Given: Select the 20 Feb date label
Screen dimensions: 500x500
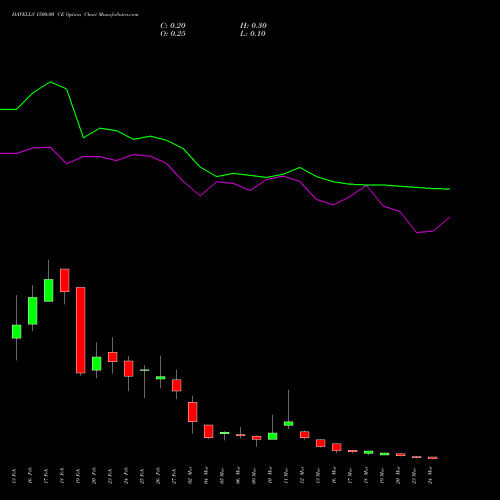Looking at the screenshot, I should pos(94,476).
